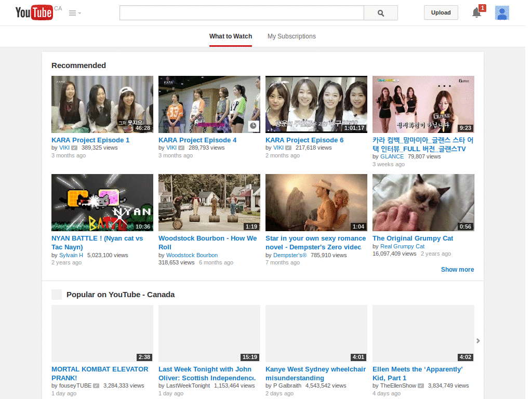Open KARA Project Episode 6 title link
This screenshot has width=532, height=399.
tap(304, 140)
